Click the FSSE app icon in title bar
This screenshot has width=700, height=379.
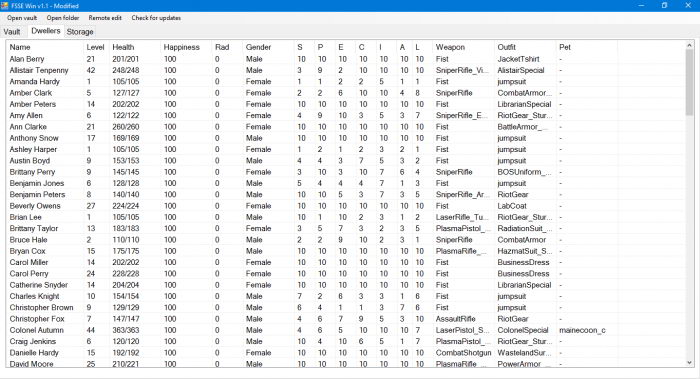[4, 6]
